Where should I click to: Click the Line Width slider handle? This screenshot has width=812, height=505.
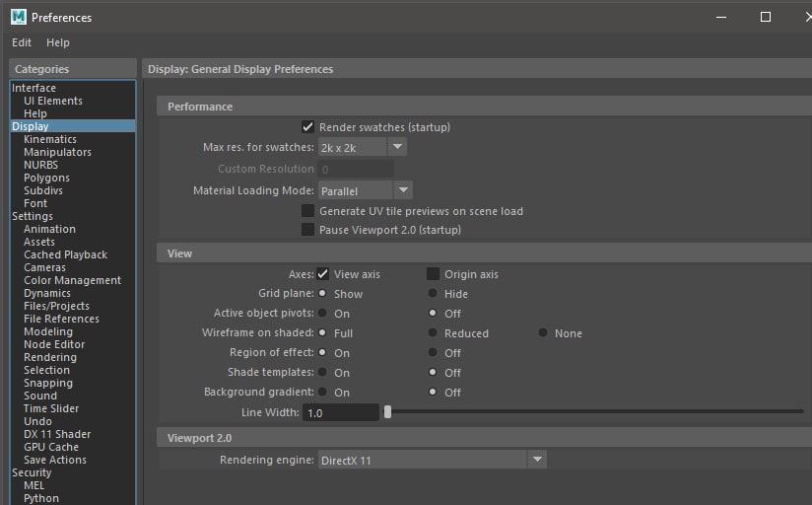coord(387,412)
